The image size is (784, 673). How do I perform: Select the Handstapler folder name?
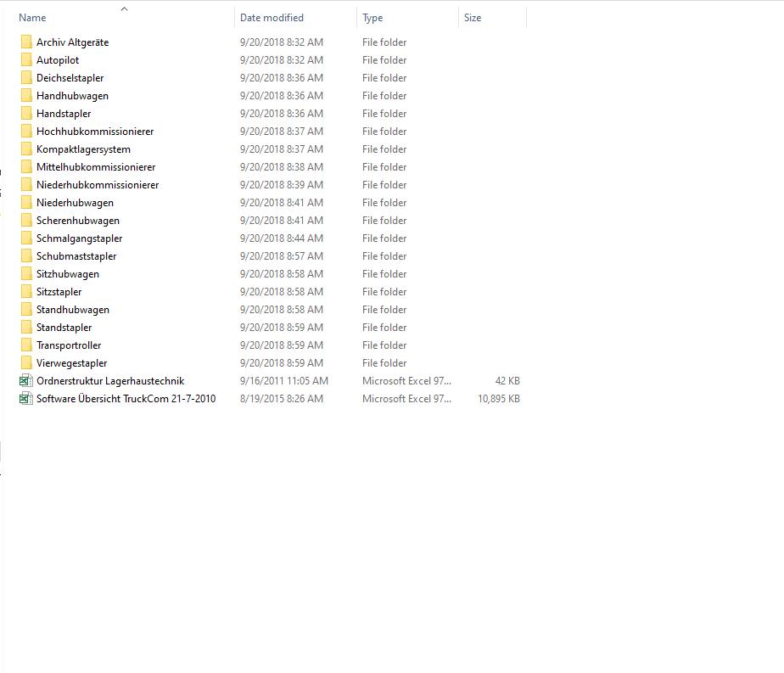click(64, 114)
